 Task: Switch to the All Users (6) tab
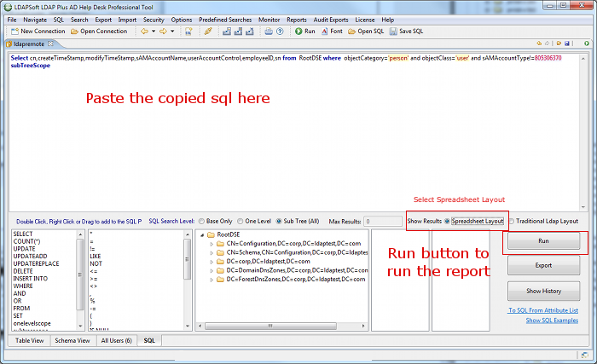pos(117,340)
